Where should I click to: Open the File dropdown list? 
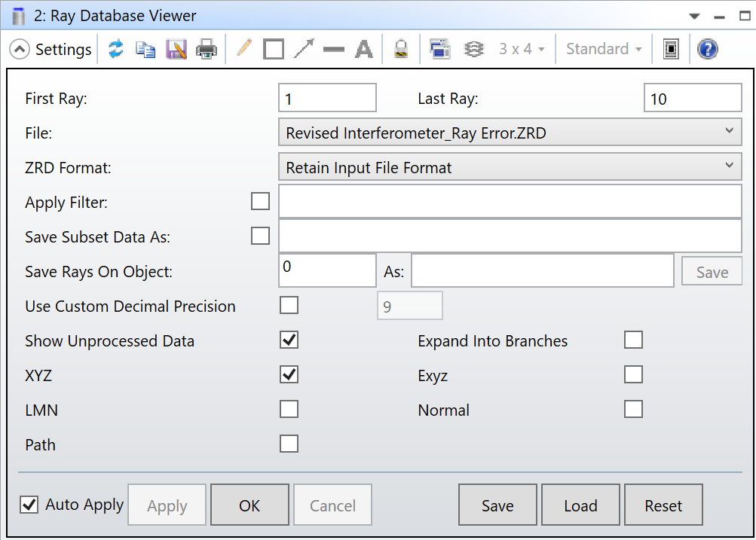(x=510, y=133)
